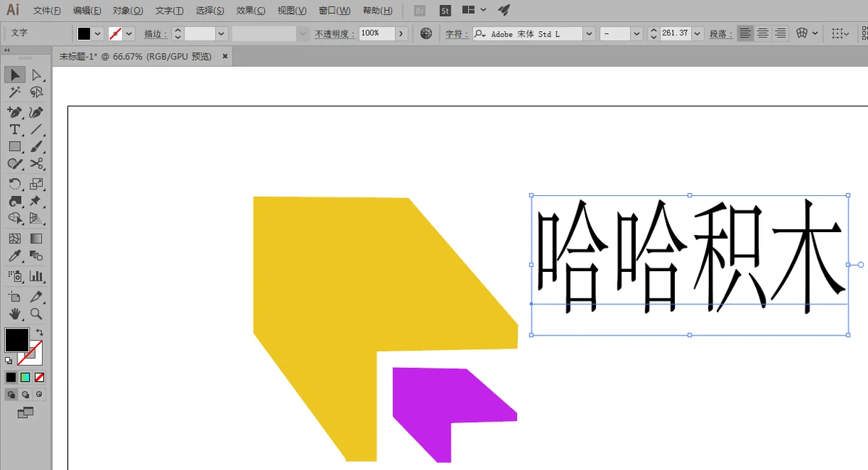Open the font style dropdown
The width and height of the screenshot is (868, 470).
637,34
